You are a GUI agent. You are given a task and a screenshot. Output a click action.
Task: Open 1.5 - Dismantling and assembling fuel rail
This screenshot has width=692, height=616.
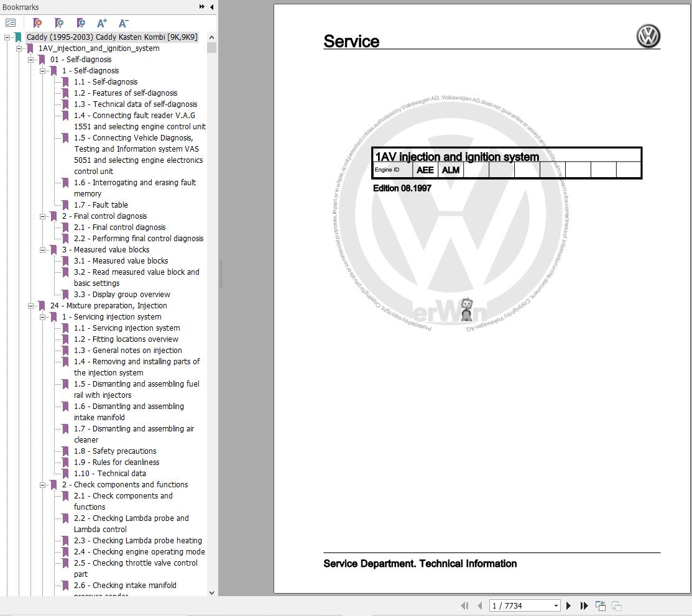(136, 390)
